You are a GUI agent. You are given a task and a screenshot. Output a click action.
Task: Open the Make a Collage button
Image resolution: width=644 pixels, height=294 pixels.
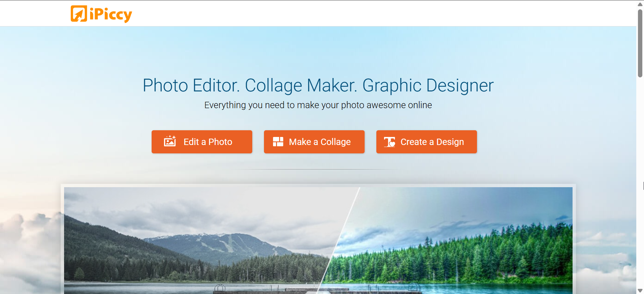(x=314, y=142)
